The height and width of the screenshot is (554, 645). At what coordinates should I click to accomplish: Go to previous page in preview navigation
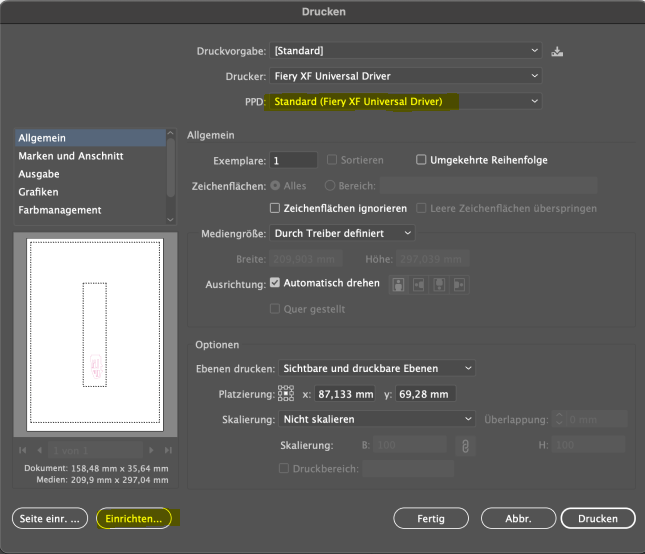39,450
